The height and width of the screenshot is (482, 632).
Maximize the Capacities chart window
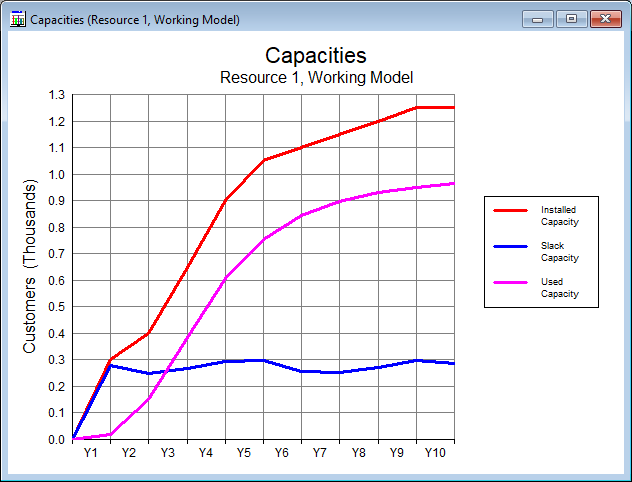pyautogui.click(x=571, y=19)
